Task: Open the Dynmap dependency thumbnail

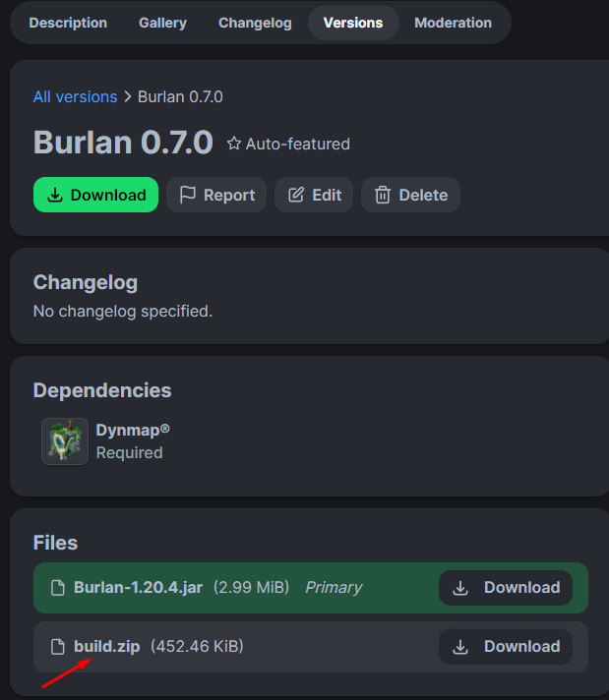Action: (x=65, y=441)
